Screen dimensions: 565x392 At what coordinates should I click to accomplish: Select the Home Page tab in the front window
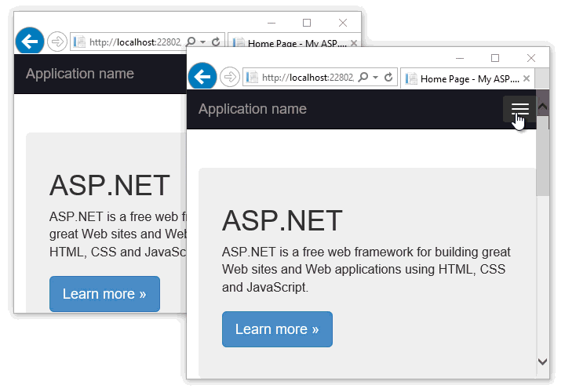point(467,78)
